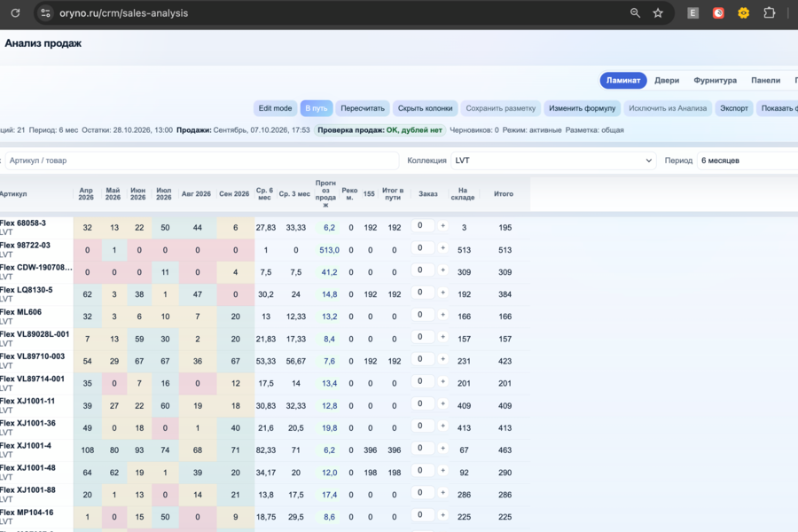Click the Исключить из Анализа button
The image size is (798, 532).
click(668, 108)
